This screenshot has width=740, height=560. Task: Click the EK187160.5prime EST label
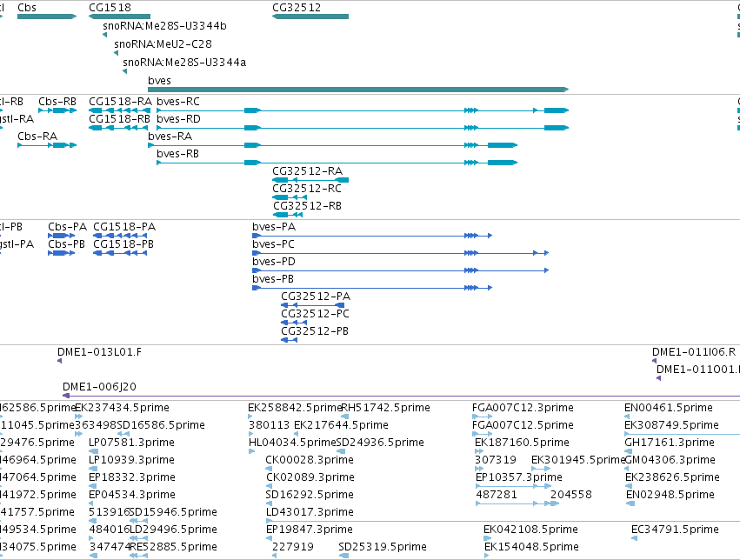(522, 443)
